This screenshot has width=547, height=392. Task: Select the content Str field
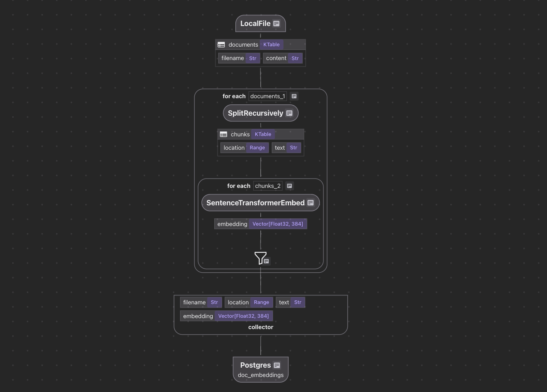[x=282, y=58]
